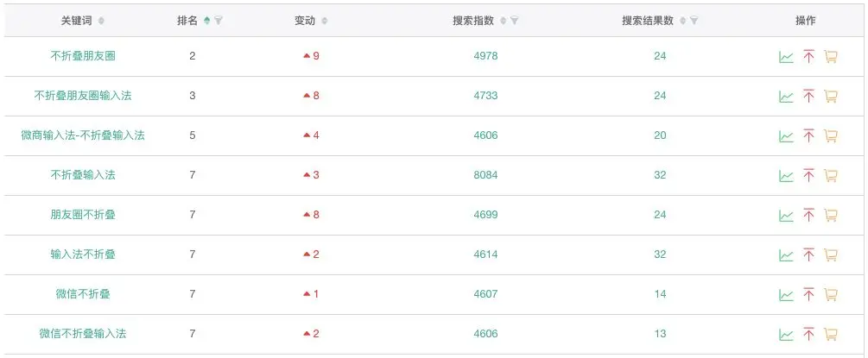Click cart icon for 输入法不折叠 row
Viewport: 868px width, 358px height.
830,255
